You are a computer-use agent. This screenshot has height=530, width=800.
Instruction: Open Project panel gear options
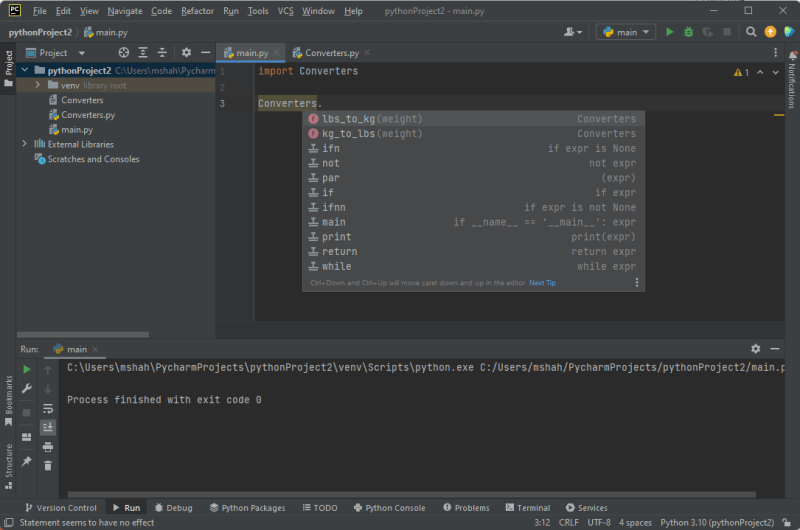[186, 53]
